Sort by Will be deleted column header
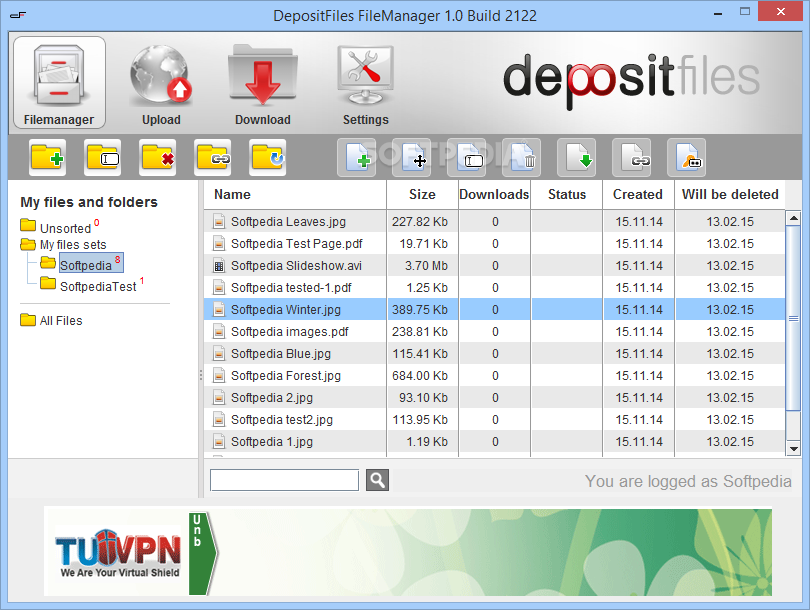This screenshot has width=810, height=610. (x=730, y=195)
